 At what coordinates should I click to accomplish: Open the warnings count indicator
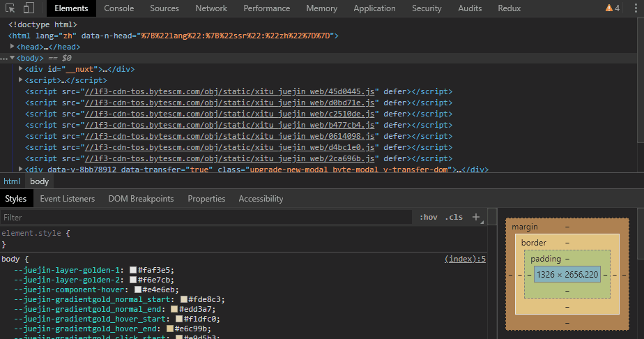(613, 8)
